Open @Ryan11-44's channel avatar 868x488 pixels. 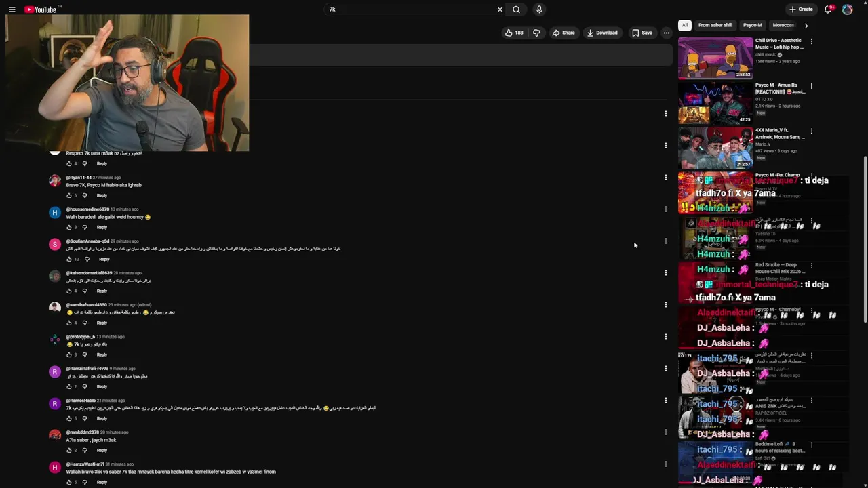click(x=55, y=180)
